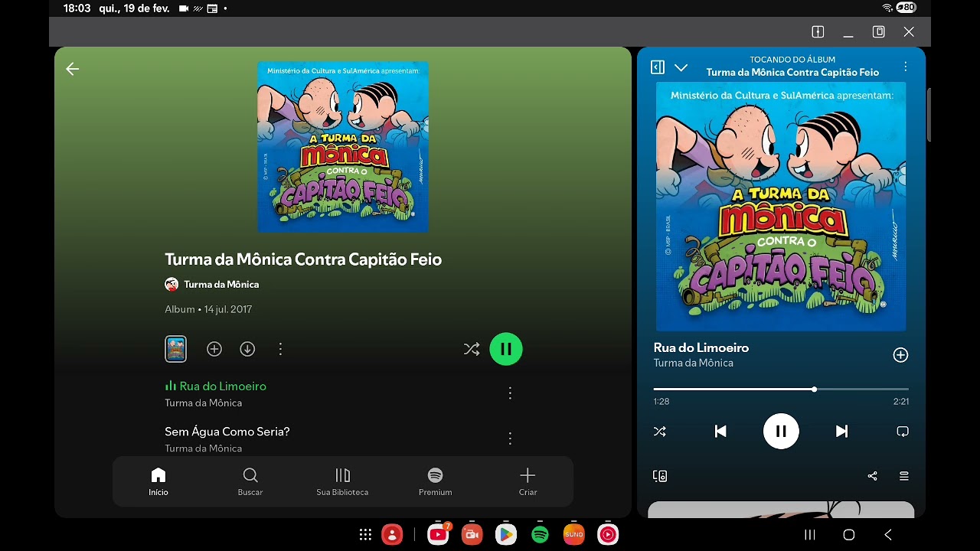The width and height of the screenshot is (980, 551).
Task: Tap the system Home navigation button
Action: [x=848, y=535]
